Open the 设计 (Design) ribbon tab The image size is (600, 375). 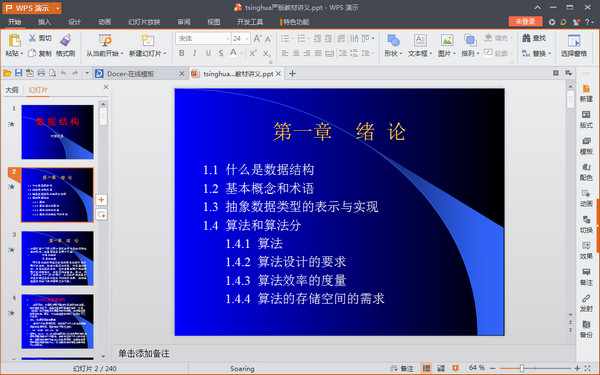point(74,22)
